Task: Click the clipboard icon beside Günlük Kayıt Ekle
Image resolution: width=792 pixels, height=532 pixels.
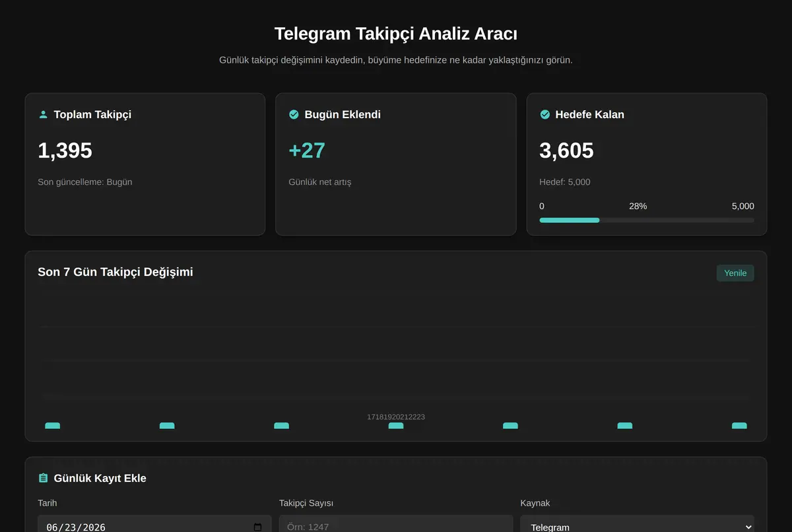Action: (44, 479)
